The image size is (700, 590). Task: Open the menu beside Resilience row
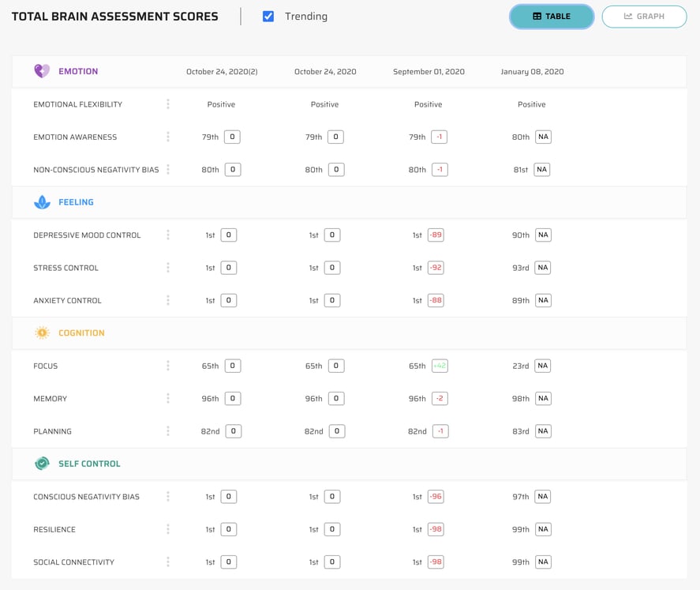pyautogui.click(x=167, y=528)
